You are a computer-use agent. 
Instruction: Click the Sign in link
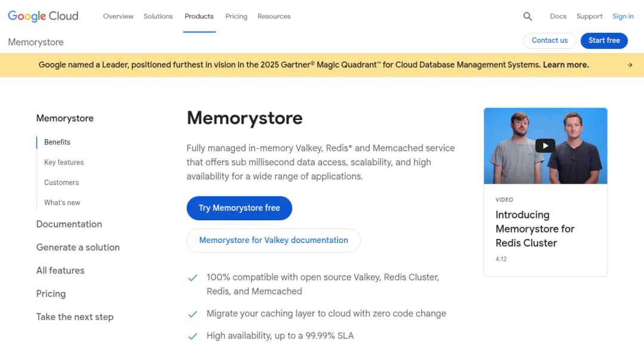coord(623,17)
